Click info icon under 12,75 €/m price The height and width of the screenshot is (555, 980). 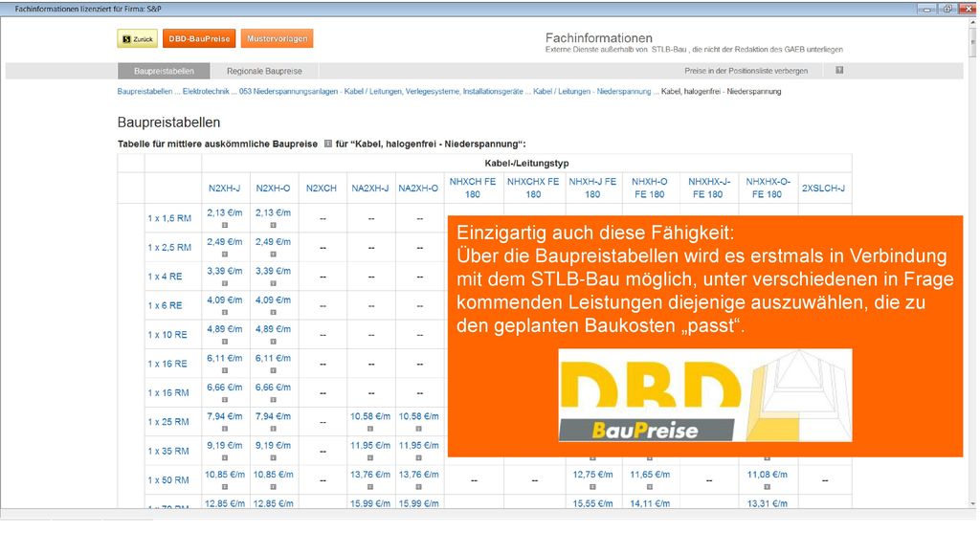pos(592,487)
